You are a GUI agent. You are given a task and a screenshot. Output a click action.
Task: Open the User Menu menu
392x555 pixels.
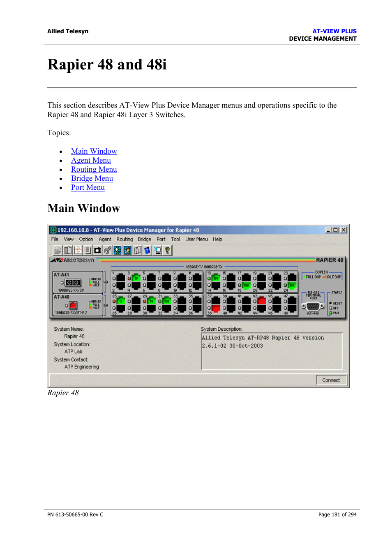[196, 239]
